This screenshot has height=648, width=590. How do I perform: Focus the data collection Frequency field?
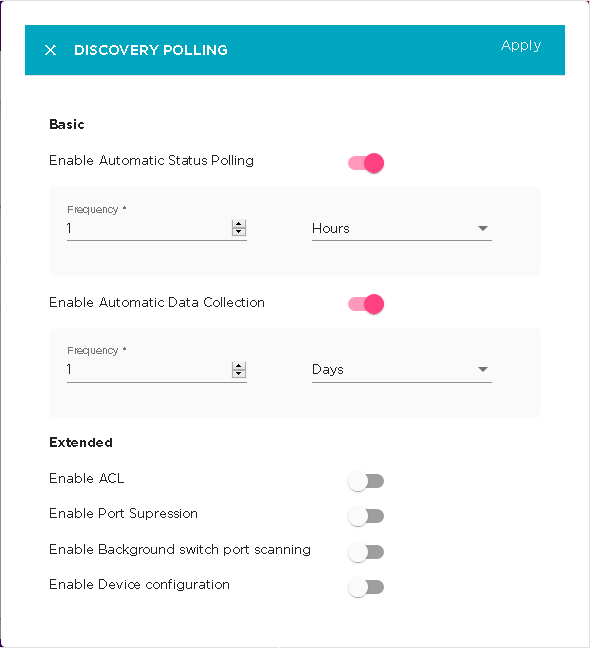[149, 370]
